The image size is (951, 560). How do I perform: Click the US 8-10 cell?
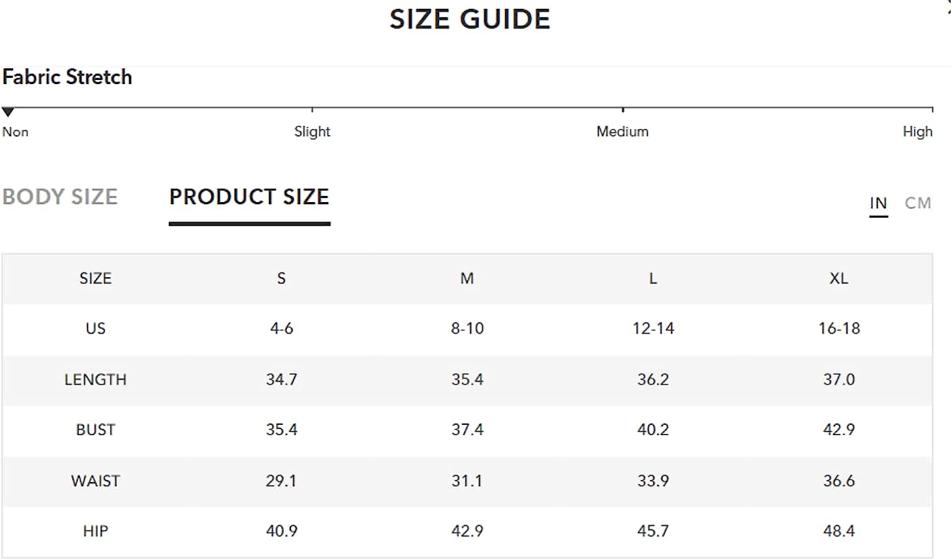click(467, 328)
